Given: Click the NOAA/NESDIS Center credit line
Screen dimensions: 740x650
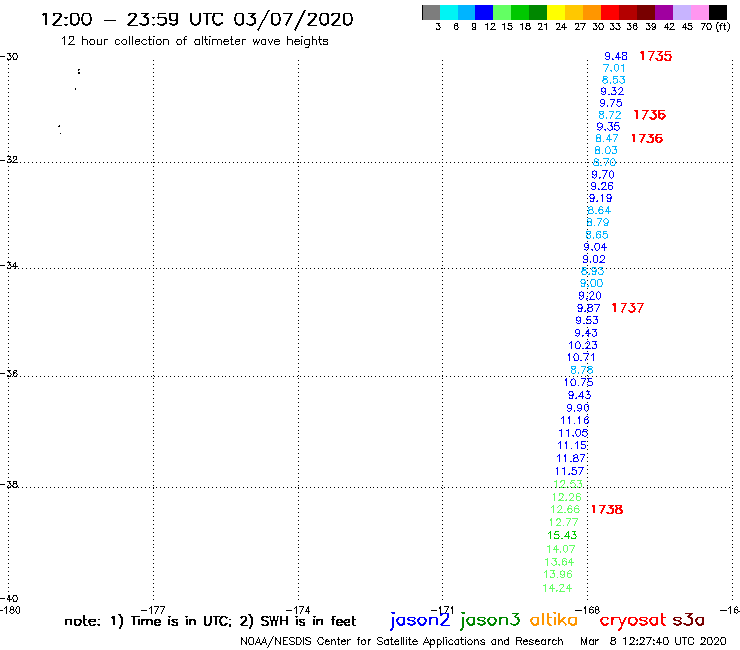Looking at the screenshot, I should point(402,642).
